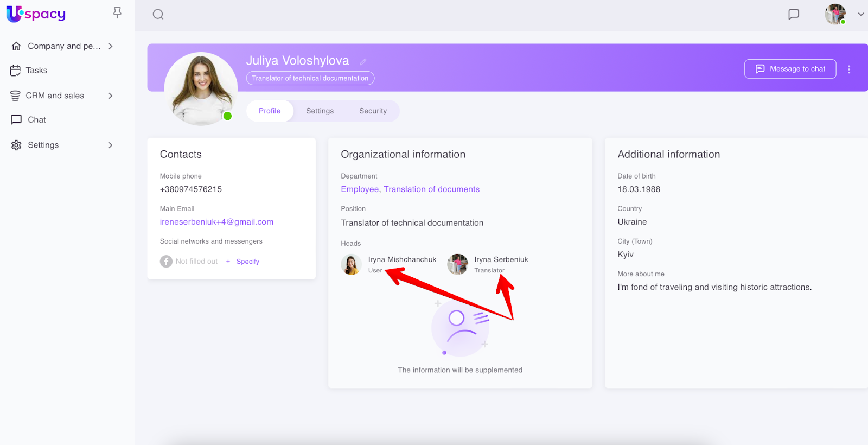Screen dimensions: 868x445
Task: Click the Facebook social network icon
Action: [x=166, y=262]
